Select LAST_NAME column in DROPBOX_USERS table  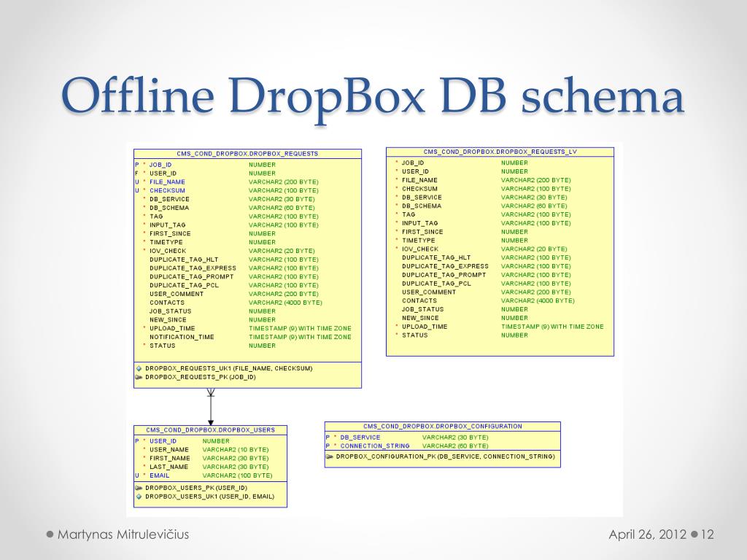click(x=169, y=467)
